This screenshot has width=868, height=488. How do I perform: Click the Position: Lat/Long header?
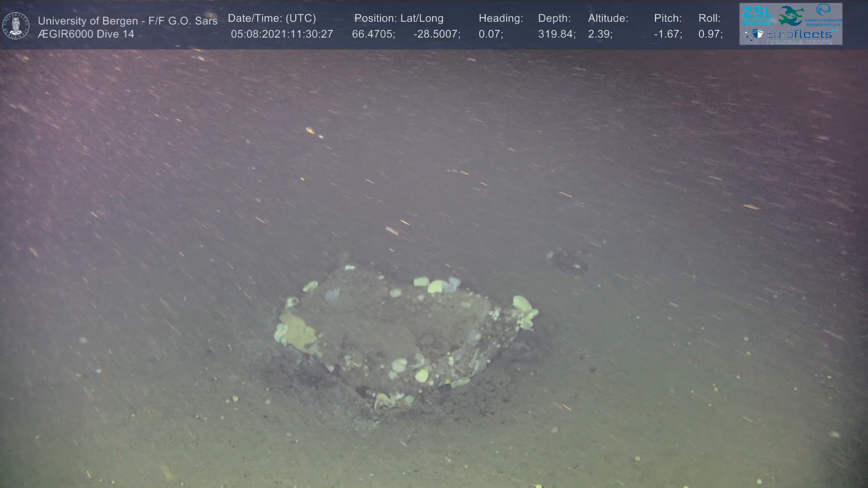coord(398,18)
